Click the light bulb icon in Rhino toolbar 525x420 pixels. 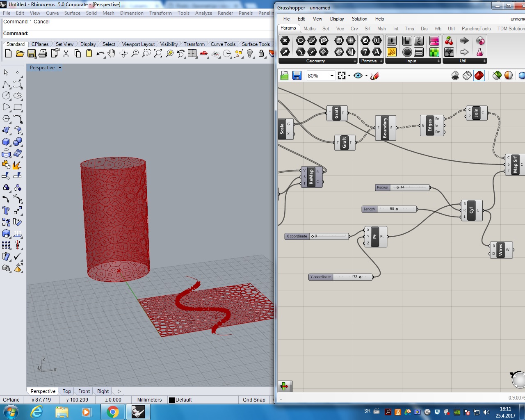tap(250, 53)
